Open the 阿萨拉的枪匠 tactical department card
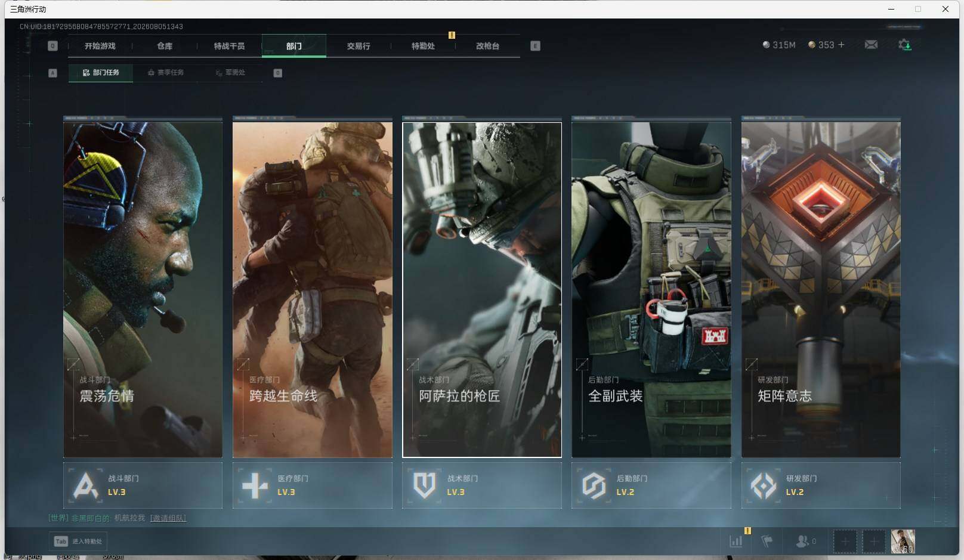 coord(482,290)
